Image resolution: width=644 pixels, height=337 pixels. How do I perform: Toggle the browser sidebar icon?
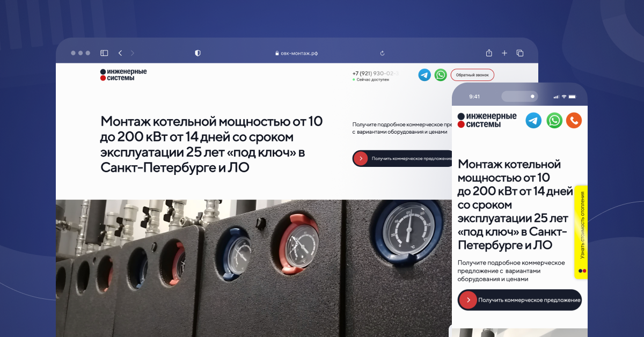click(x=104, y=53)
